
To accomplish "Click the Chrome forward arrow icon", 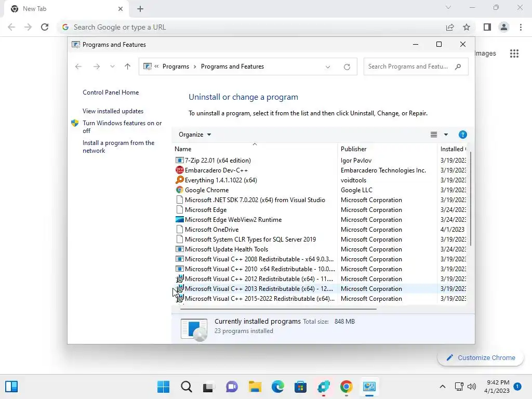I will coord(28,27).
